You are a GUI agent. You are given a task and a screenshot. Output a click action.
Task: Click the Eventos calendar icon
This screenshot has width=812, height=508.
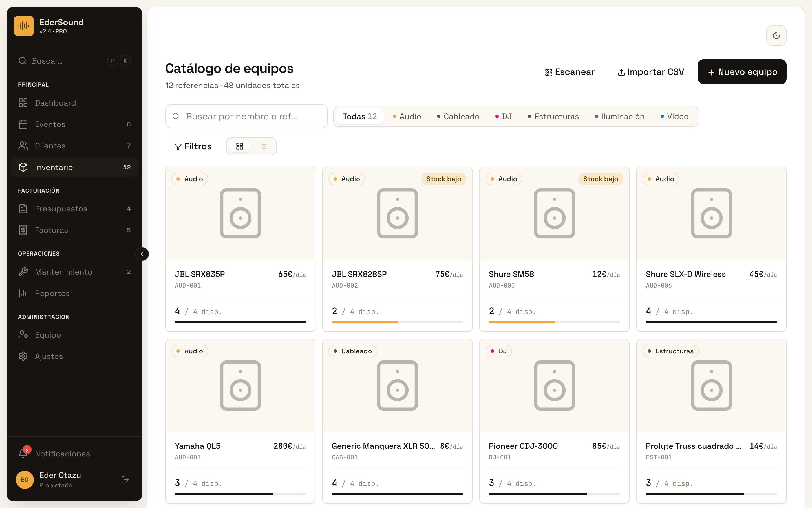23,124
